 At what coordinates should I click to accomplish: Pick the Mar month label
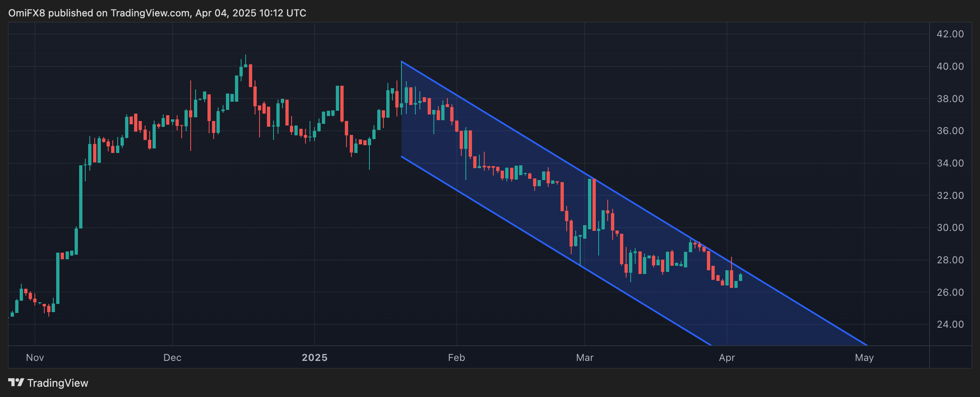(585, 358)
